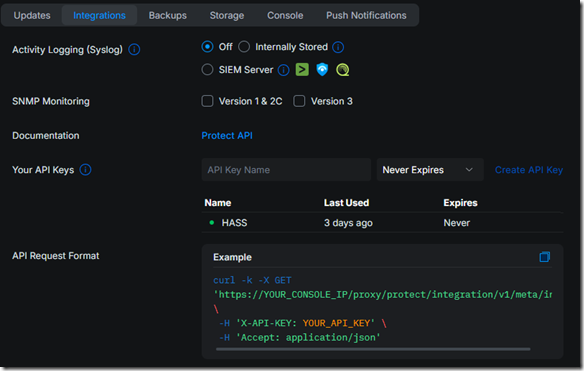The height and width of the screenshot is (371, 584).
Task: Select Internally Stored radio option
Action: [x=244, y=47]
